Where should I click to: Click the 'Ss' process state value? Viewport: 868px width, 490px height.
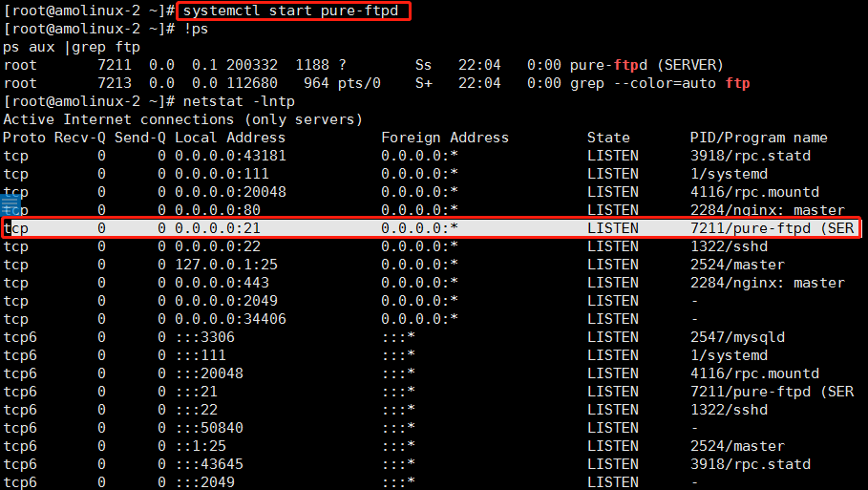pos(423,65)
